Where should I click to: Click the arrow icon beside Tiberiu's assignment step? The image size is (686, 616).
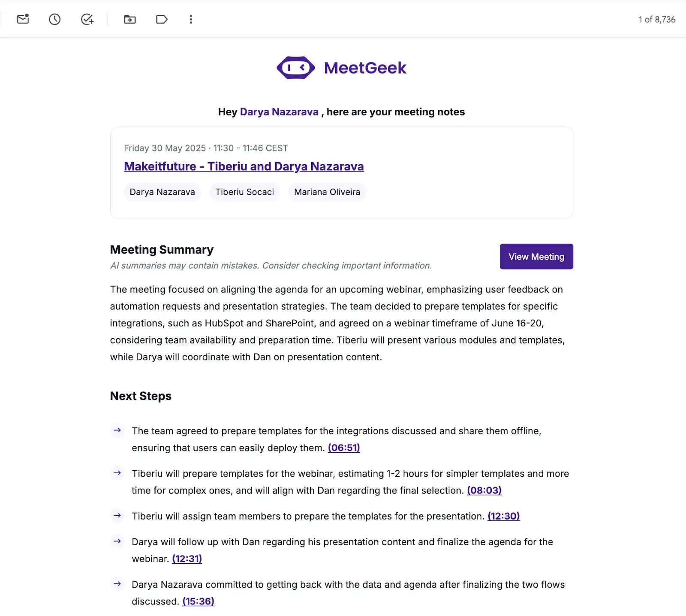[x=117, y=517]
